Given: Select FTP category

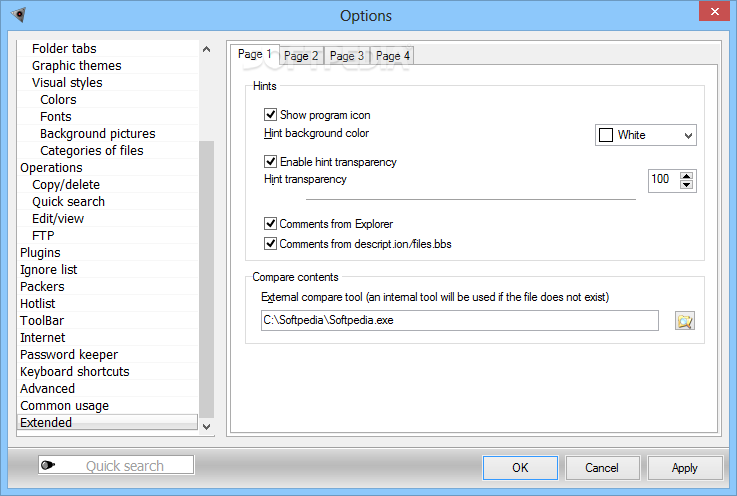Looking at the screenshot, I should coord(108,235).
